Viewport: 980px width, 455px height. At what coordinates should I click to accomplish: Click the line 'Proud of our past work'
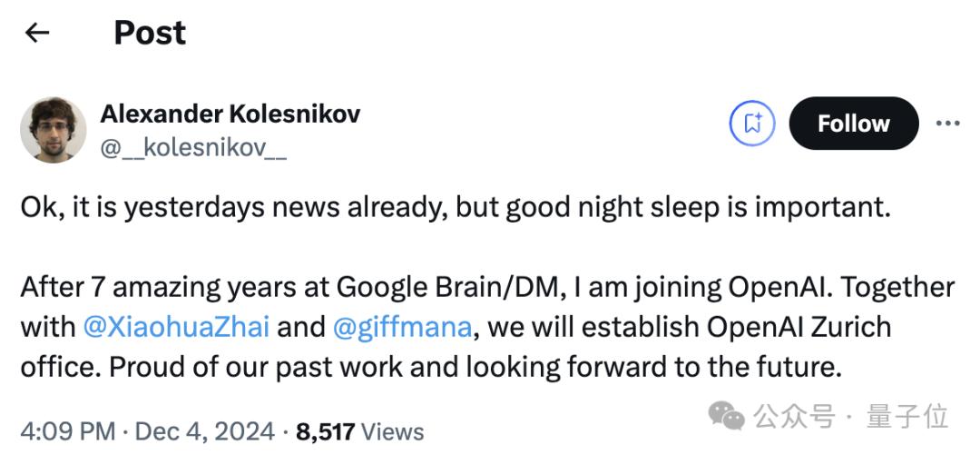click(431, 367)
